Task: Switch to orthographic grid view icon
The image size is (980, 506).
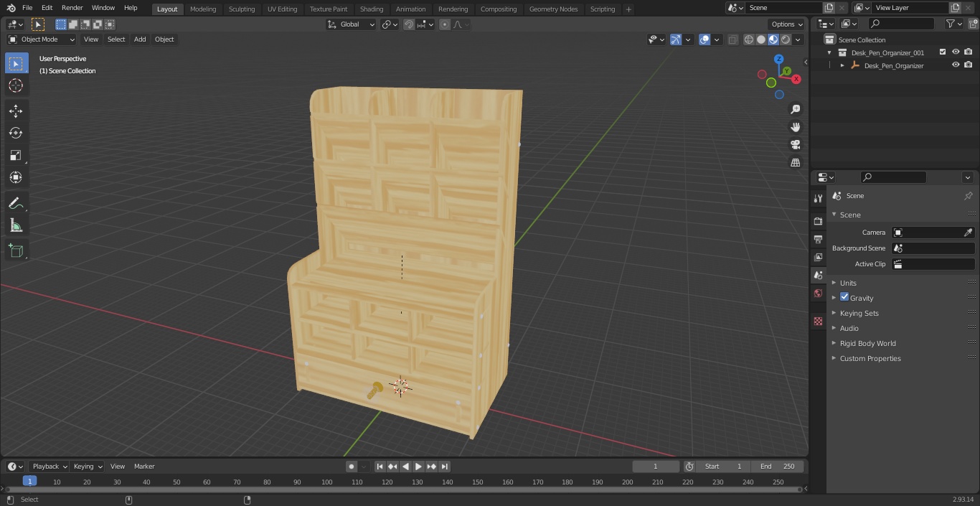Action: [x=796, y=162]
